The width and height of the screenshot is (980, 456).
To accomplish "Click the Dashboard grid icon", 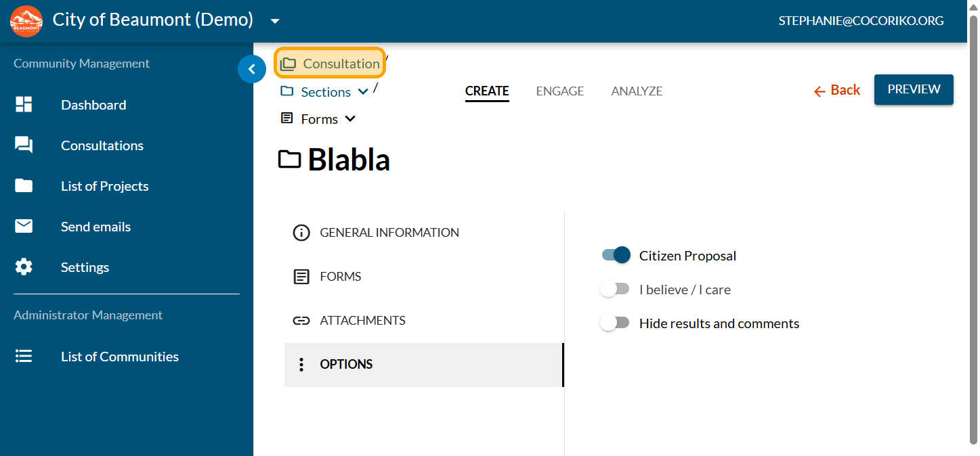I will (x=24, y=105).
